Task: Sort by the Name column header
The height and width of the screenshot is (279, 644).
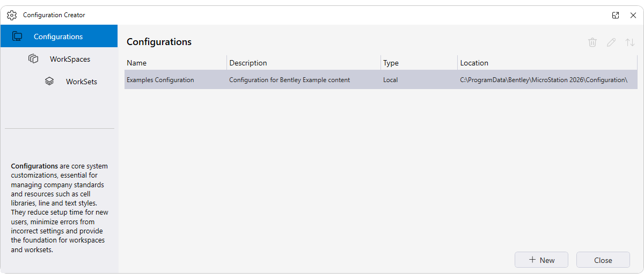Action: click(x=137, y=63)
